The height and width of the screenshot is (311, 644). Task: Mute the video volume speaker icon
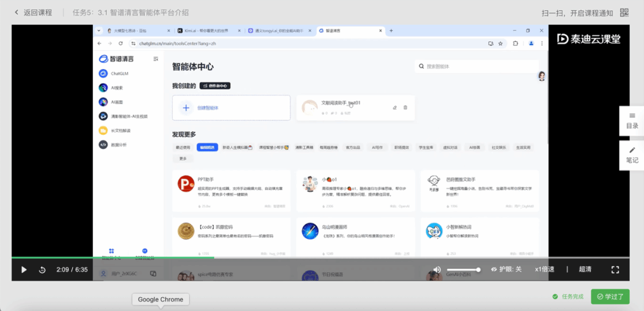(437, 269)
